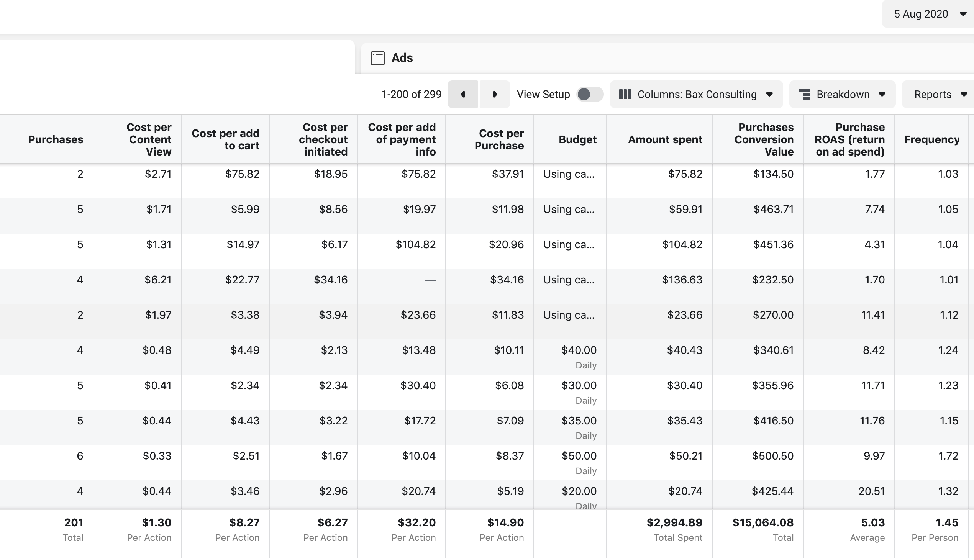The image size is (974, 560).
Task: Toggle the View Setup switch
Action: [x=589, y=94]
